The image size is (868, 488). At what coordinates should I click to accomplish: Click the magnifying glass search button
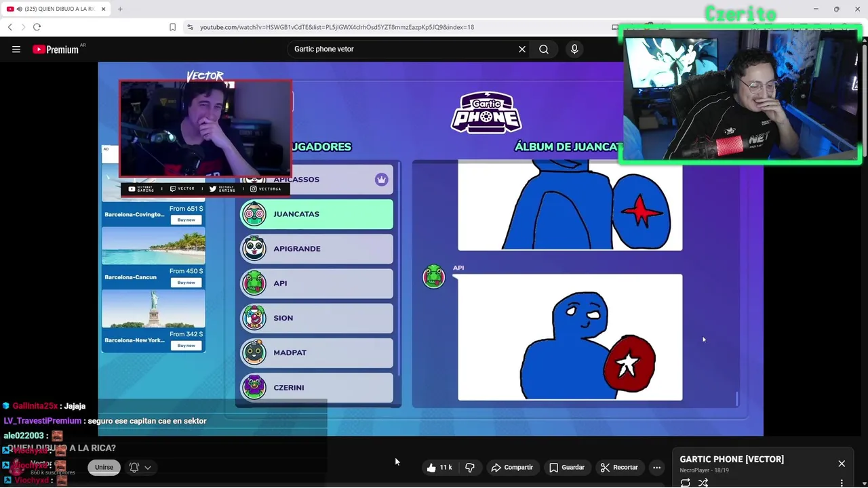544,49
